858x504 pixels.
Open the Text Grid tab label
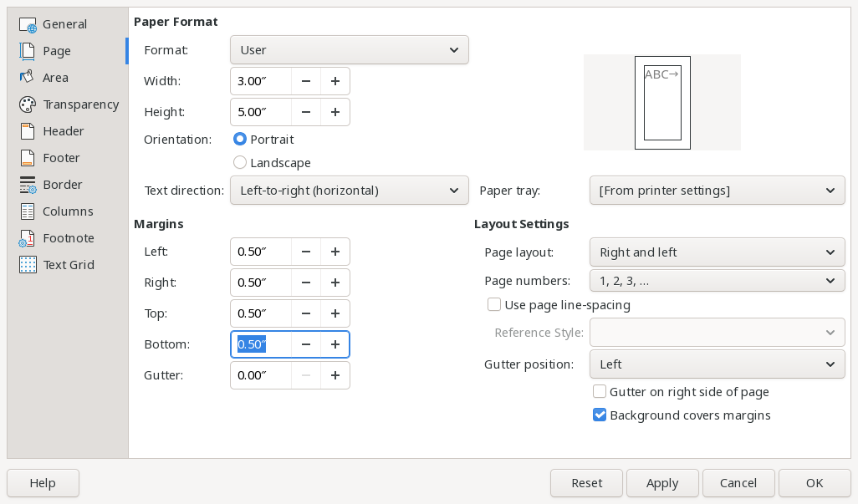pyautogui.click(x=69, y=265)
